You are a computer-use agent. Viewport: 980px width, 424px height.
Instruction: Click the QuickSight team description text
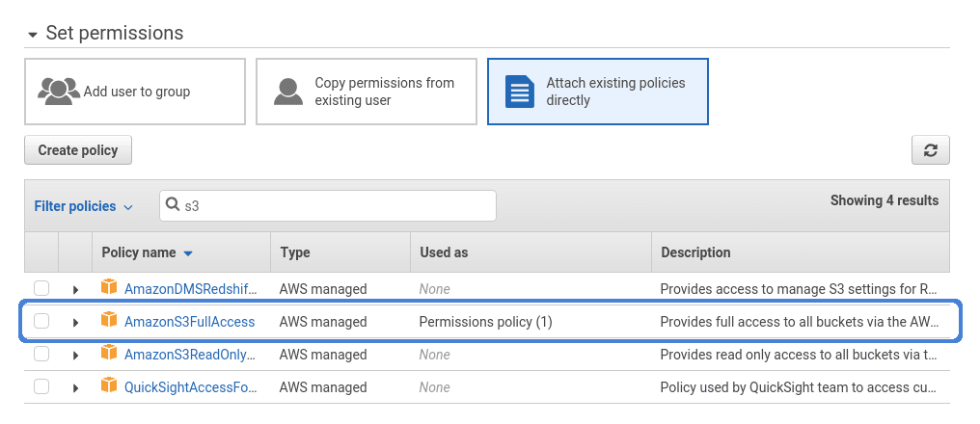799,387
